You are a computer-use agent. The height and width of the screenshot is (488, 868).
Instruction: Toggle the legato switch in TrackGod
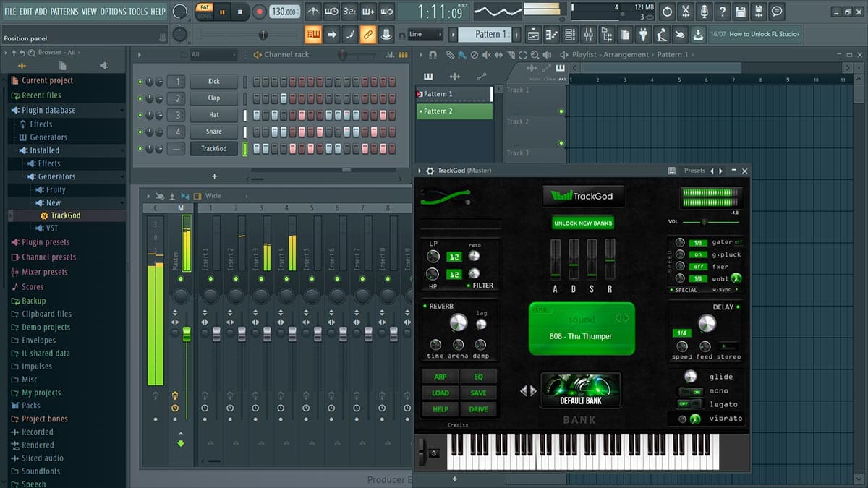(x=690, y=404)
